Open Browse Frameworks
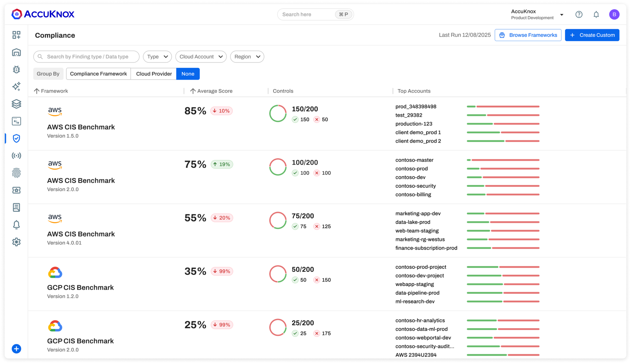The image size is (631, 364). (x=528, y=35)
